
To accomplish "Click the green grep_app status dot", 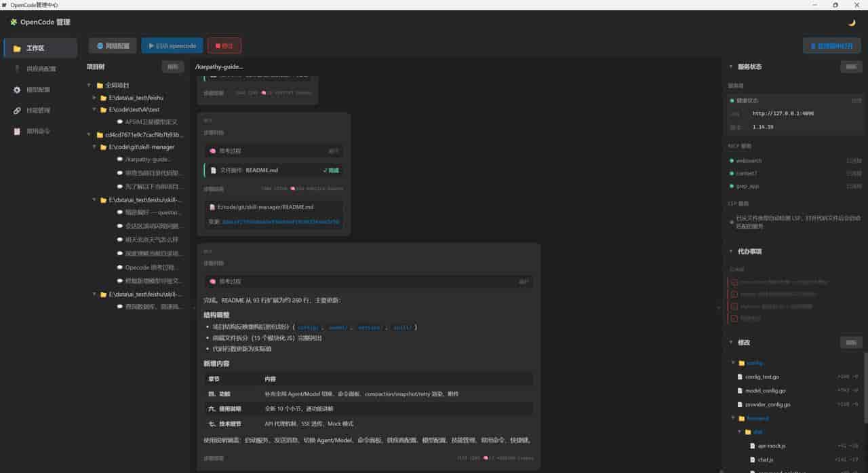I will (x=732, y=185).
